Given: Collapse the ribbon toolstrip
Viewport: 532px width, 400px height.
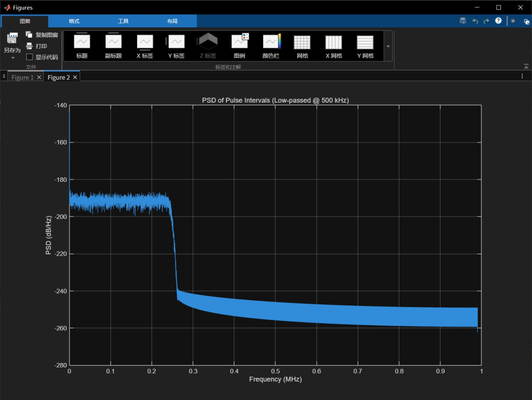Looking at the screenshot, I should tap(526, 66).
